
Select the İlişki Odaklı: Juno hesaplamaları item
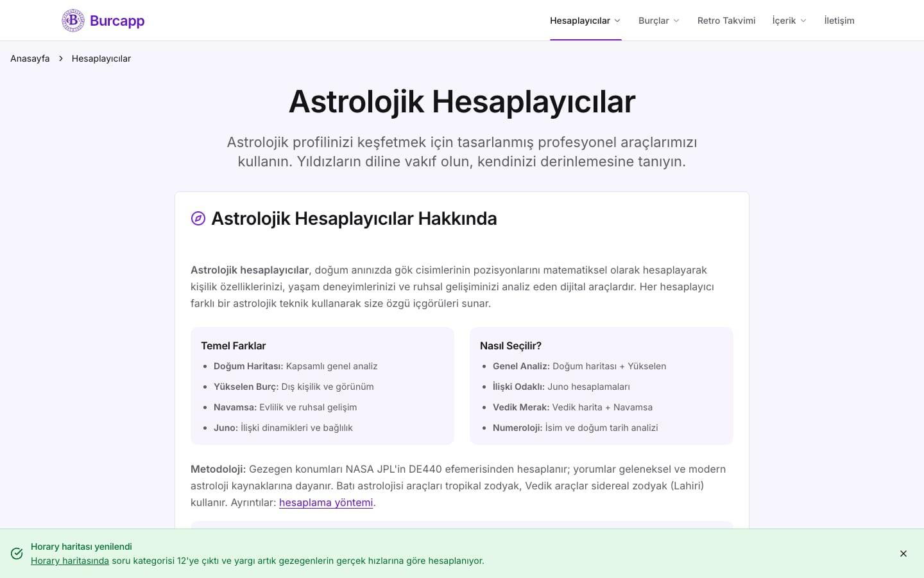(561, 387)
